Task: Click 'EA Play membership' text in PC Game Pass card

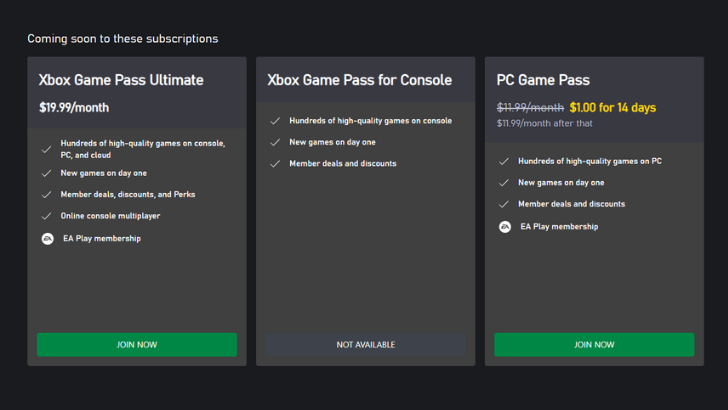Action: click(x=559, y=227)
